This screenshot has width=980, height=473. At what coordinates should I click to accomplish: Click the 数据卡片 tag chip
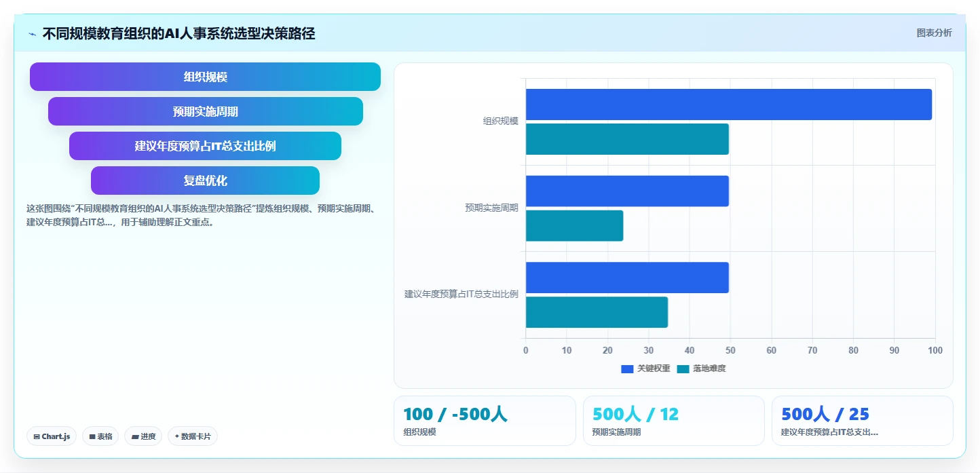click(193, 436)
